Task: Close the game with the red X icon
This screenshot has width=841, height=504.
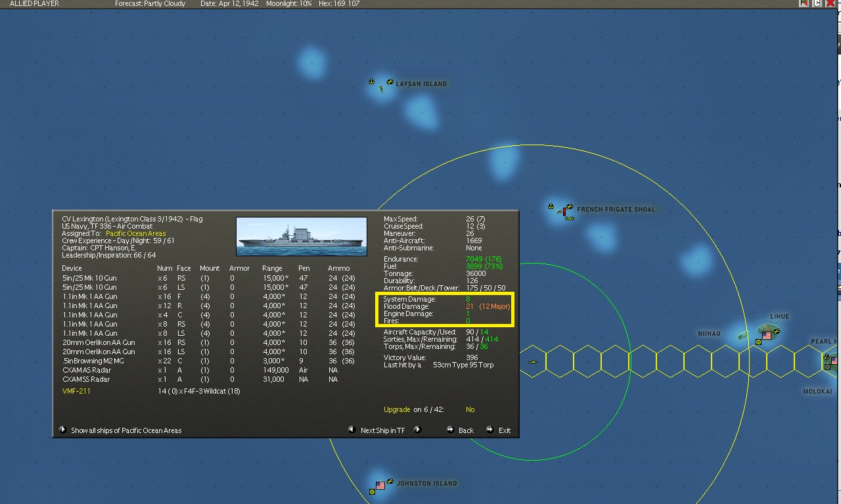Action: 830,3
